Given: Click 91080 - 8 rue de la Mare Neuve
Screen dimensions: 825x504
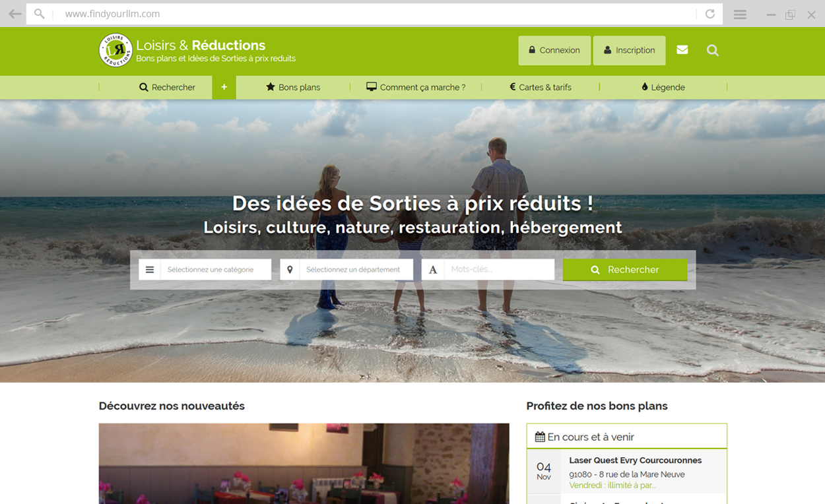Looking at the screenshot, I should (627, 474).
